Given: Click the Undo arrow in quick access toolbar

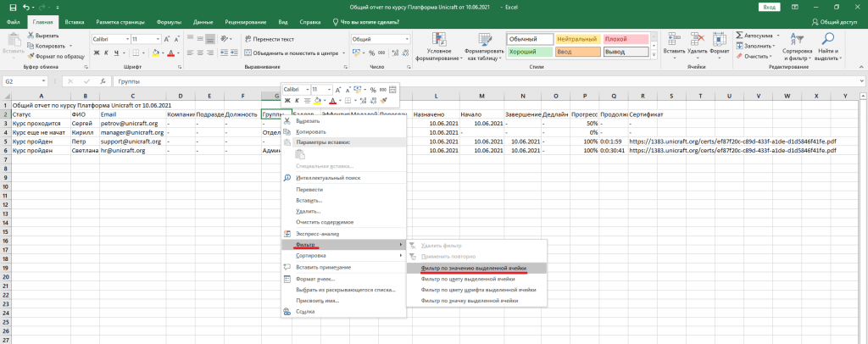Looking at the screenshot, I should 27,8.
